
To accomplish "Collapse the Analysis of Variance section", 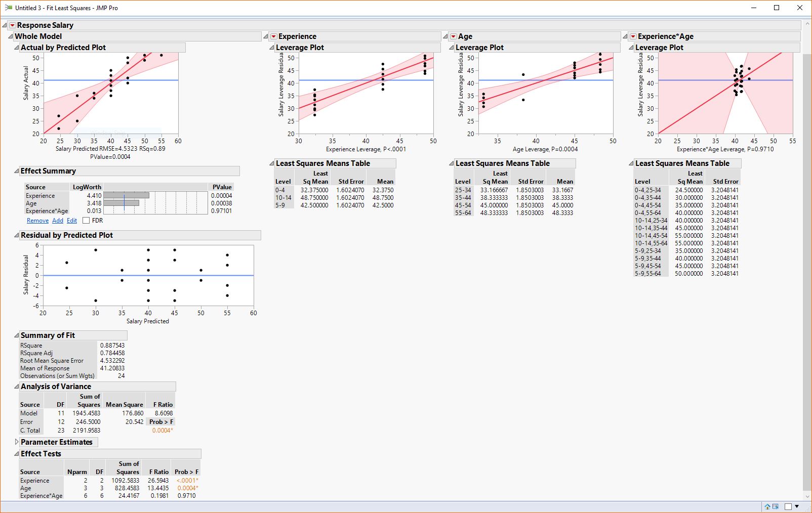I will point(17,387).
